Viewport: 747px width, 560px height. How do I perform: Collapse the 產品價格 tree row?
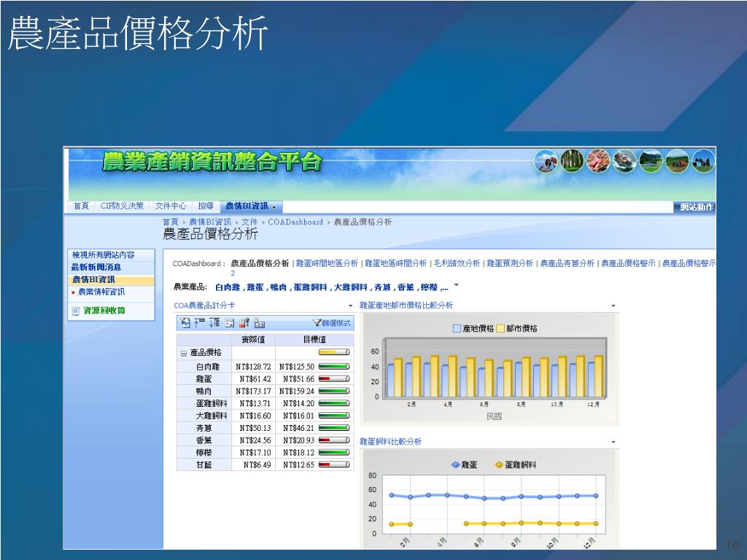pyautogui.click(x=184, y=353)
